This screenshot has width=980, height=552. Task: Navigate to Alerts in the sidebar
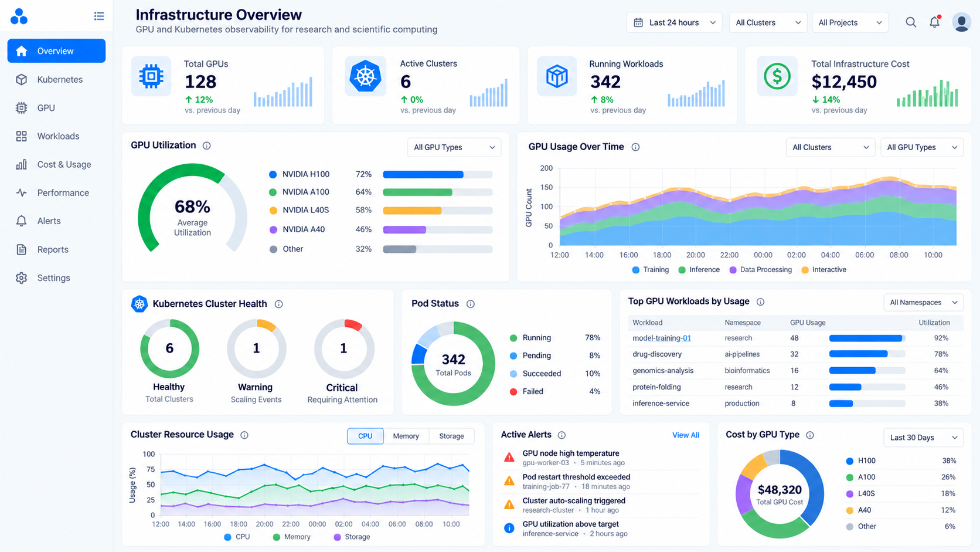tap(56, 221)
